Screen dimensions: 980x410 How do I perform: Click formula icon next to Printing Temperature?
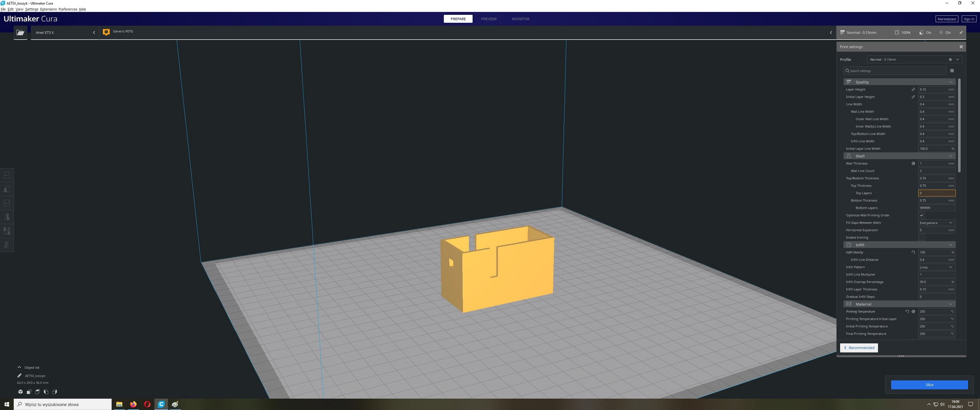(913, 312)
